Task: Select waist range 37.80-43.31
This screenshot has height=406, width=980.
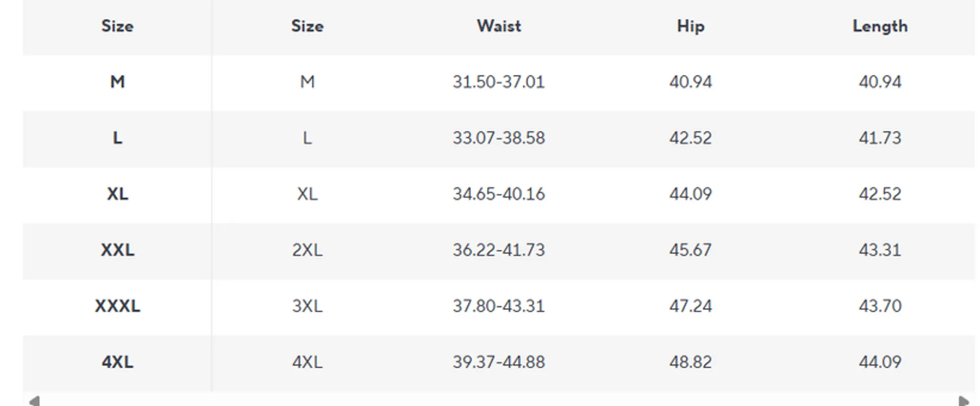Action: [499, 306]
